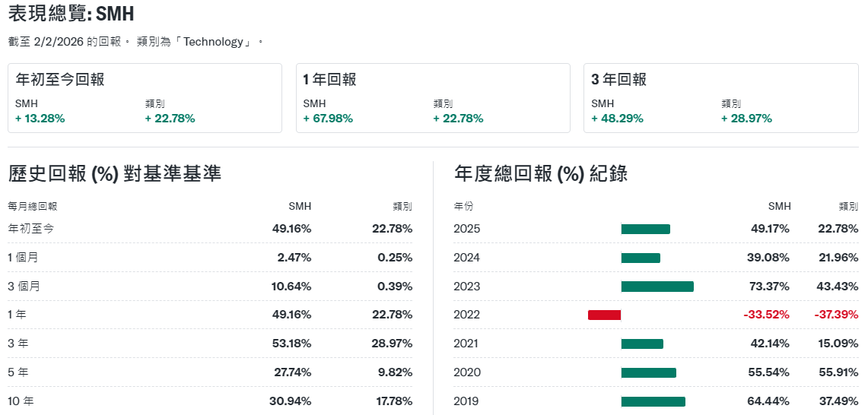
Task: Click SMH value '39.08%' in the 2024 row
Action: pyautogui.click(x=770, y=258)
